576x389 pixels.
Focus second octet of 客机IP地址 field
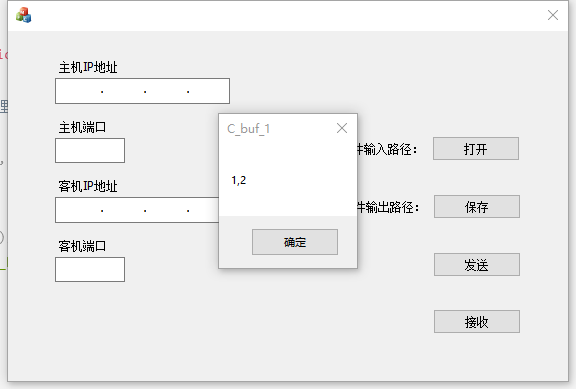123,210
